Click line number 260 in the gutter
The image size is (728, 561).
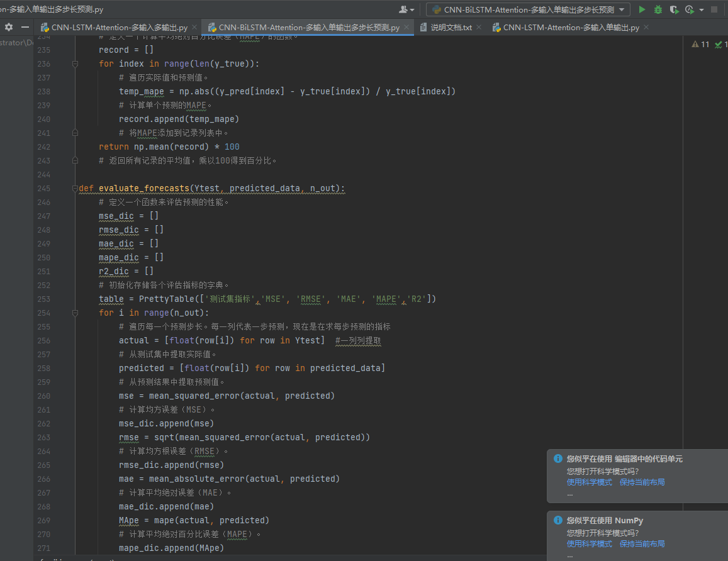pos(43,396)
